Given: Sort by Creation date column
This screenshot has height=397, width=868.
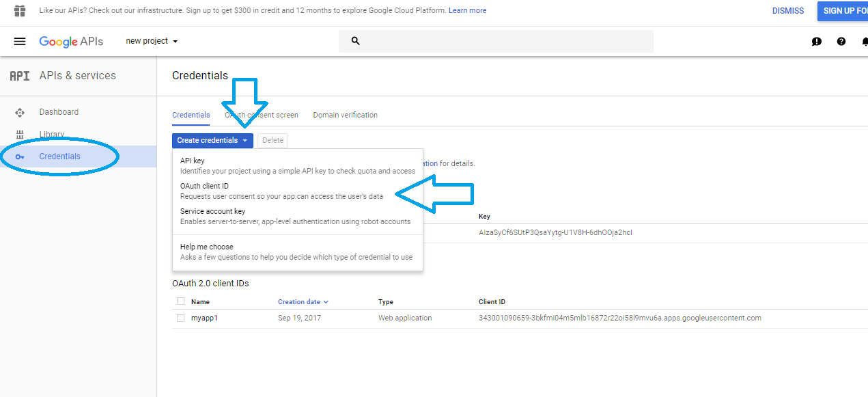Looking at the screenshot, I should (303, 301).
